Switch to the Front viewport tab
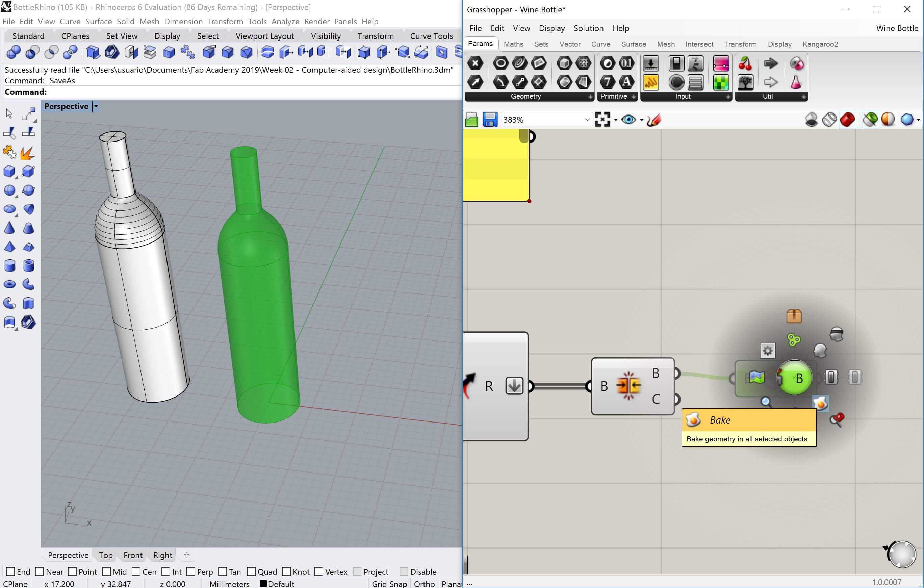Screen dimensions: 924x588 [x=133, y=555]
